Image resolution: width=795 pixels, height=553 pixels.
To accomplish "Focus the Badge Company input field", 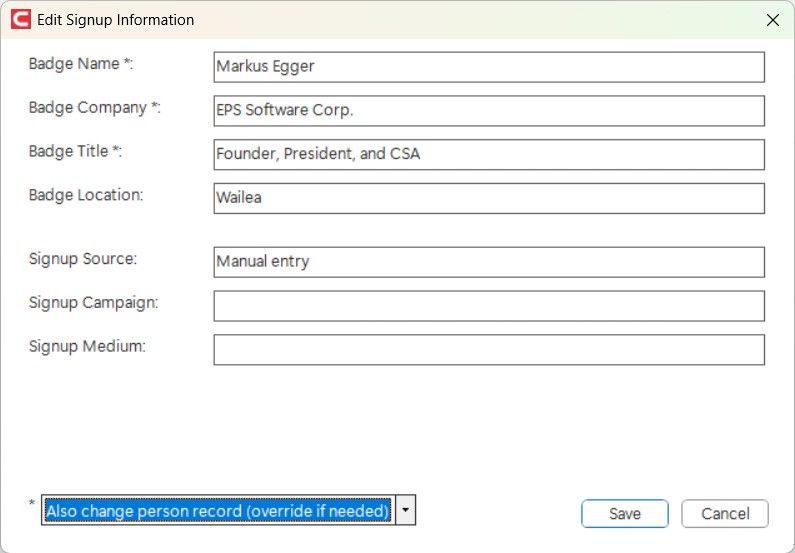I will point(489,110).
